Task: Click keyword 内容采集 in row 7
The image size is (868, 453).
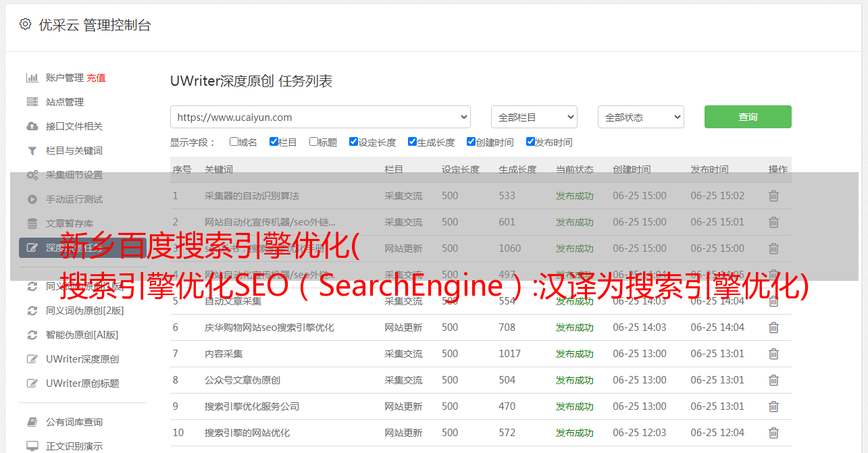Action: [224, 354]
